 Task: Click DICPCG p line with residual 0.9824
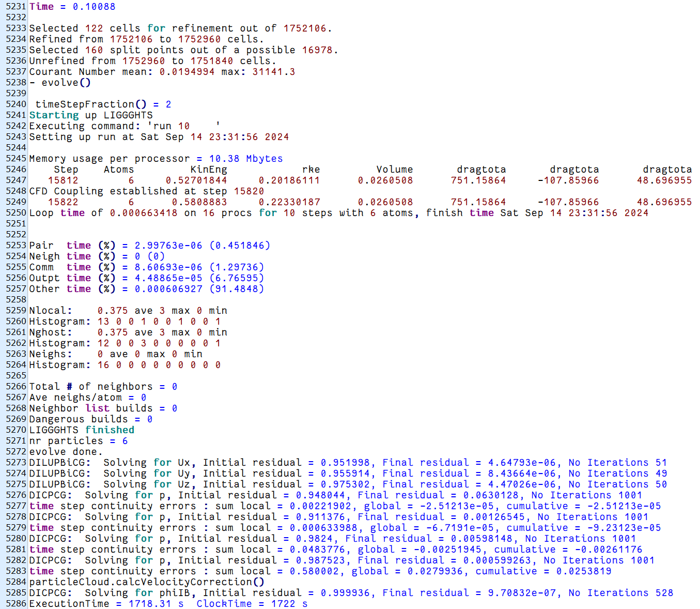click(x=333, y=539)
